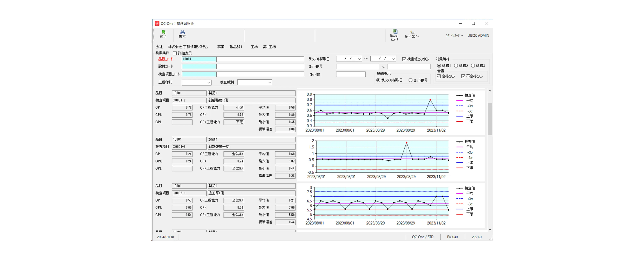
Task: Select ロット番号 for horizontal axis display
Action: pyautogui.click(x=410, y=80)
